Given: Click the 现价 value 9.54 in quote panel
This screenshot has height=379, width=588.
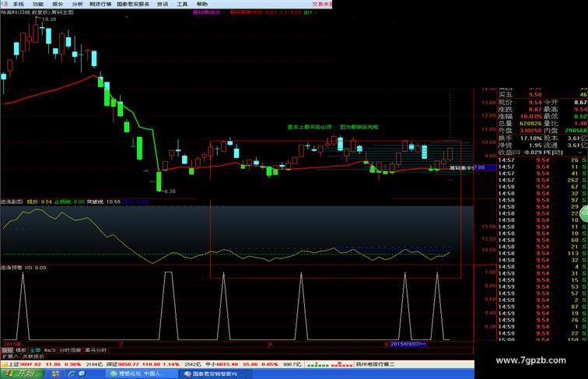Looking at the screenshot, I should [x=535, y=103].
